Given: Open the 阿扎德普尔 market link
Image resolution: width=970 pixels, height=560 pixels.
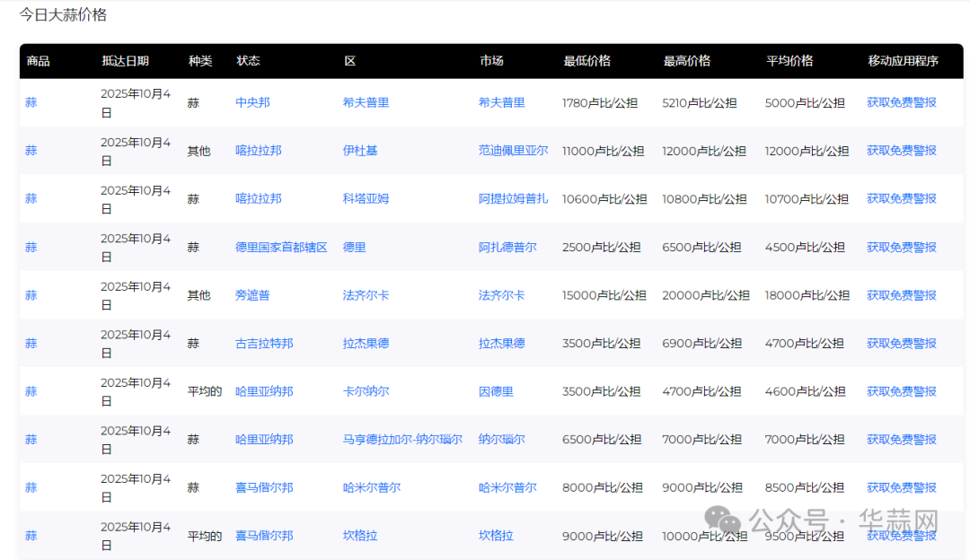Looking at the screenshot, I should click(507, 247).
